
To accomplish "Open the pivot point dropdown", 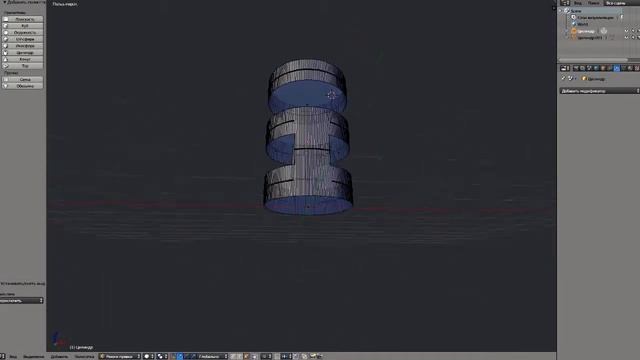I will (x=162, y=356).
